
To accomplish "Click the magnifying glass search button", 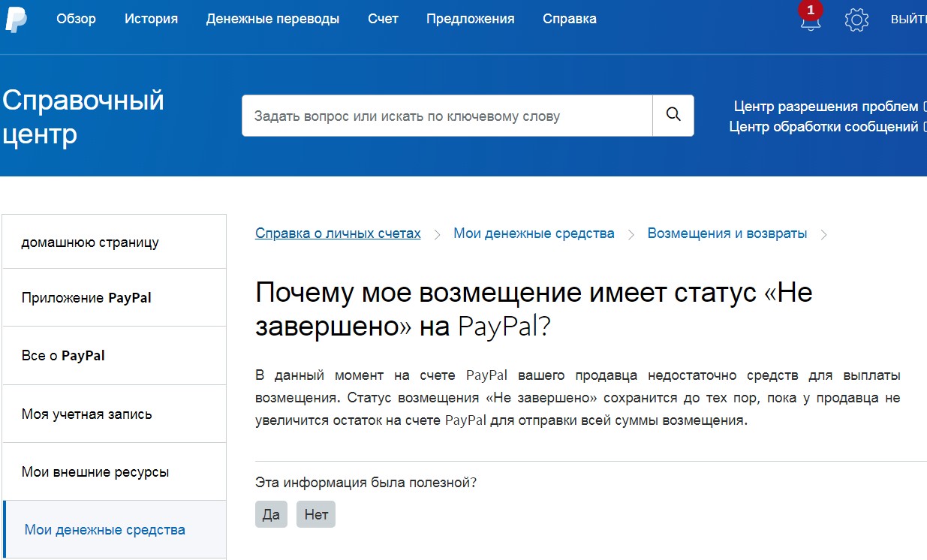I will (x=673, y=116).
